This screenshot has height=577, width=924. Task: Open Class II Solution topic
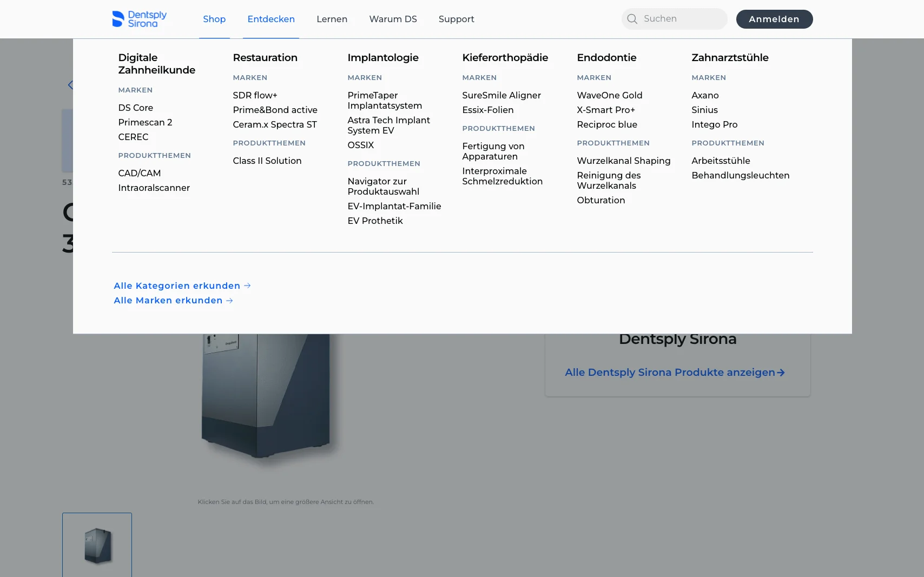pos(267,161)
